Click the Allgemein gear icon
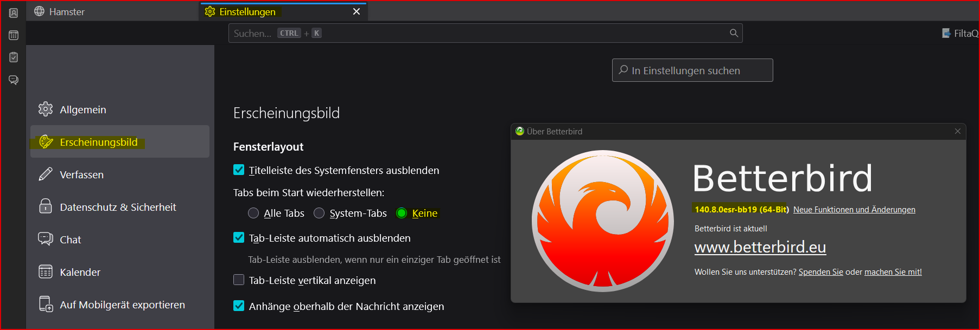 click(46, 109)
